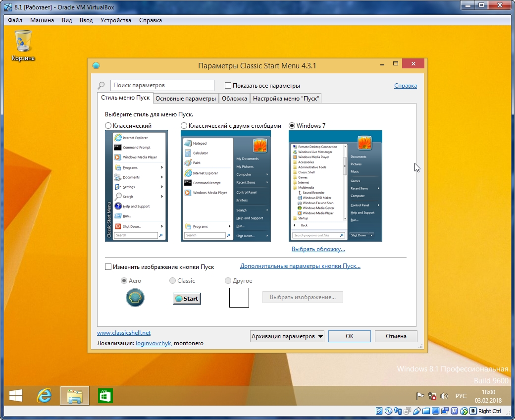Select the Classic button radio option

[x=172, y=280]
